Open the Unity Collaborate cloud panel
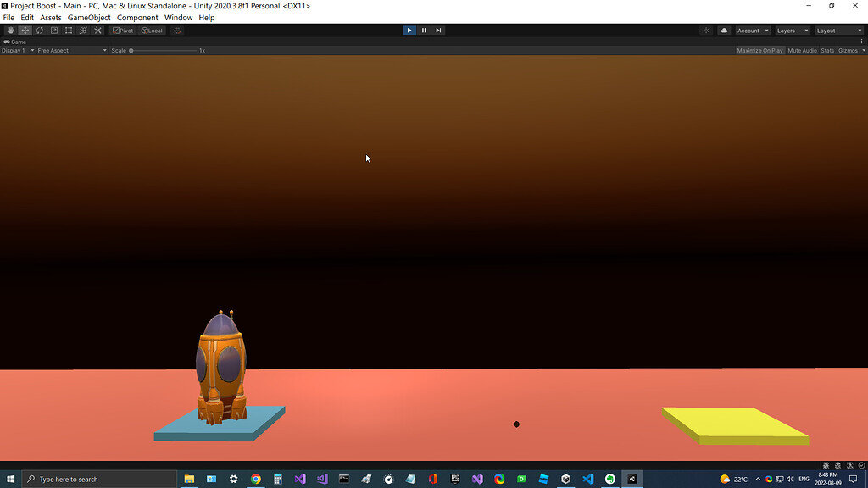 (724, 30)
